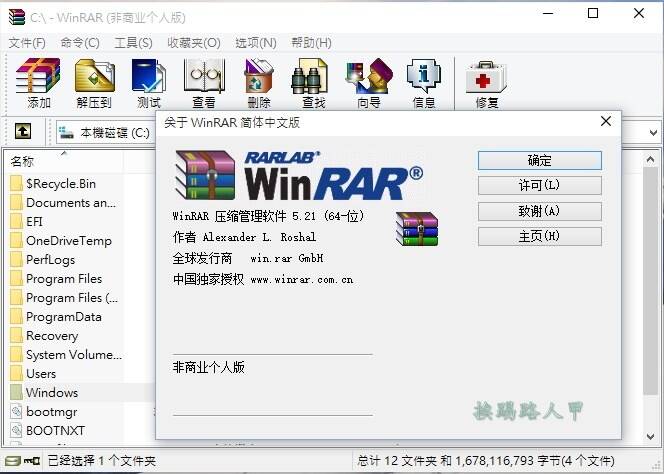The height and width of the screenshot is (474, 664).
Task: Click the 主页(H) home page button
Action: pyautogui.click(x=540, y=236)
